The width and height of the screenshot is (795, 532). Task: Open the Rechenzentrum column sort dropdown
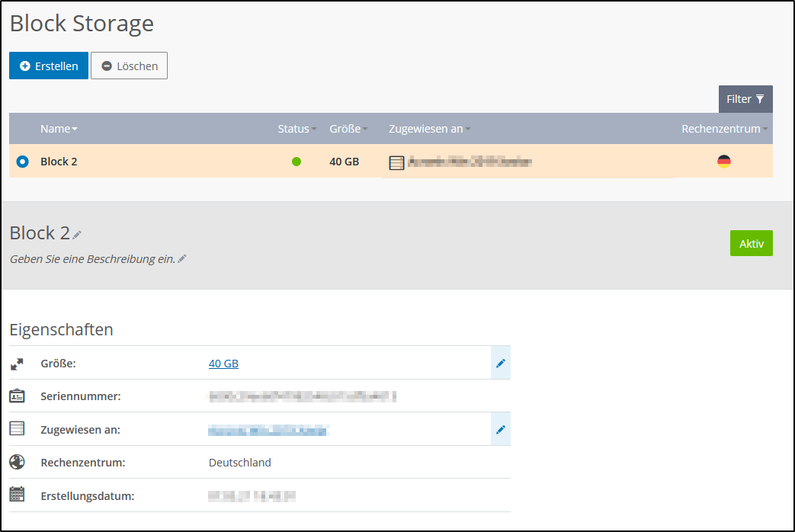coord(766,128)
